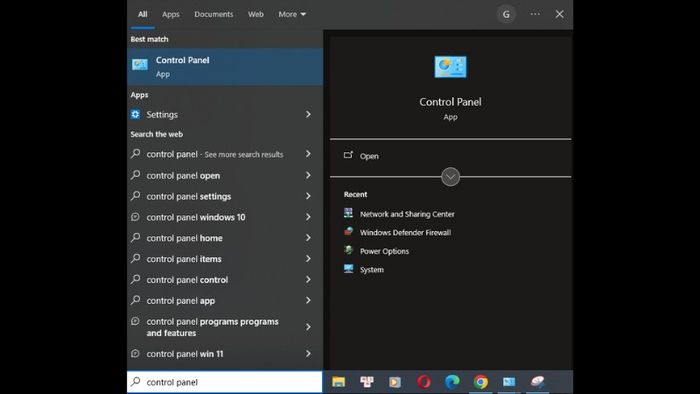Expand arrow for 'control panel settings'

tap(308, 196)
